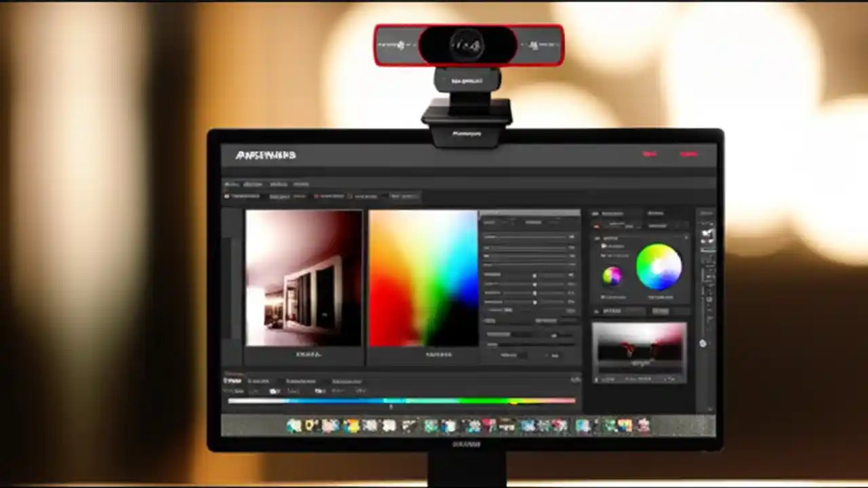Select the leftmost tab above the gradient strip
868x488 pixels.
[x=233, y=381]
